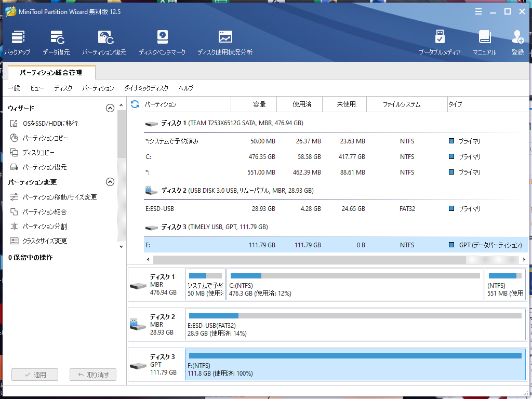Choose パーティション分割 split option
The height and width of the screenshot is (399, 532).
[x=38, y=227]
